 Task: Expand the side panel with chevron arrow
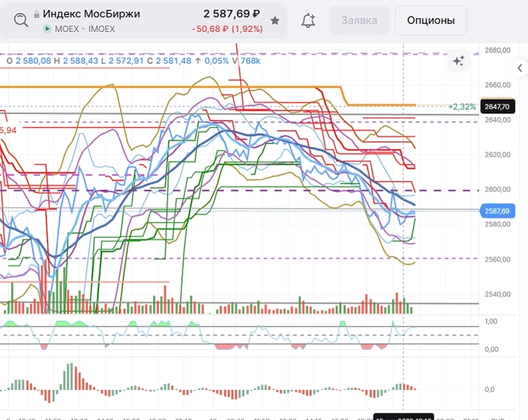[520, 68]
